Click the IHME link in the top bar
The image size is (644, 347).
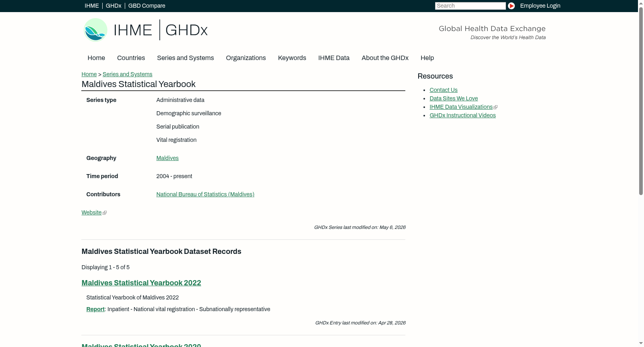click(91, 6)
